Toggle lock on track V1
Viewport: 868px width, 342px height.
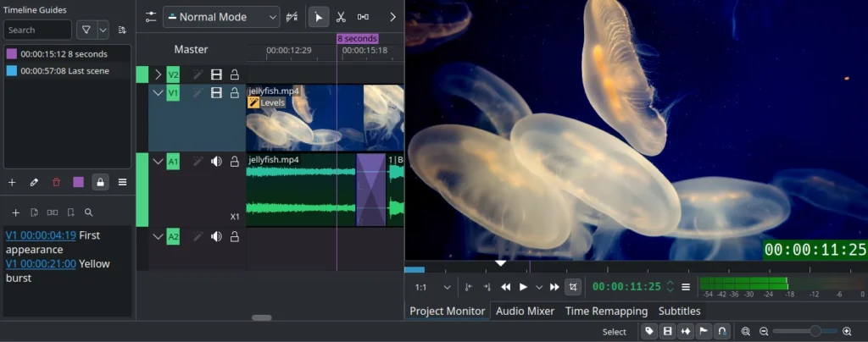pyautogui.click(x=235, y=93)
